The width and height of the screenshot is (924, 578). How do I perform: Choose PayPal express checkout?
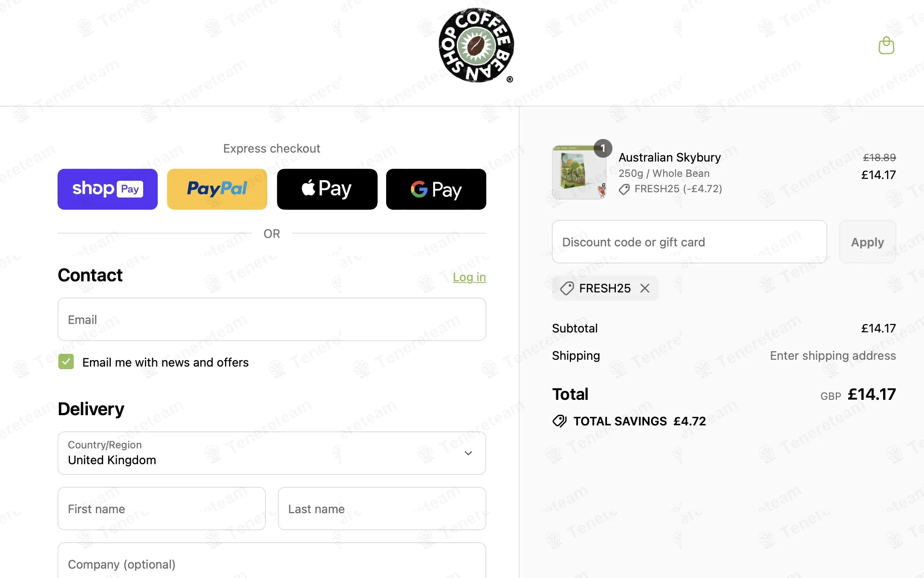tap(217, 189)
